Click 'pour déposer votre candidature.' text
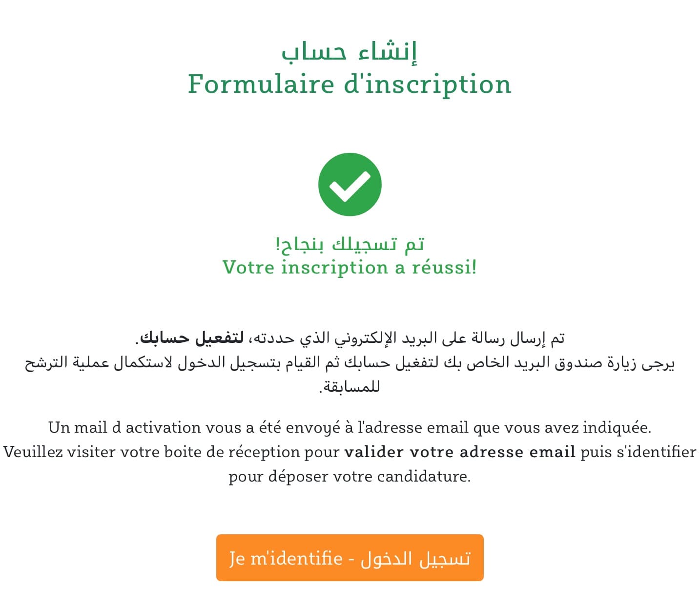Image resolution: width=700 pixels, height=589 pixels. point(350,476)
